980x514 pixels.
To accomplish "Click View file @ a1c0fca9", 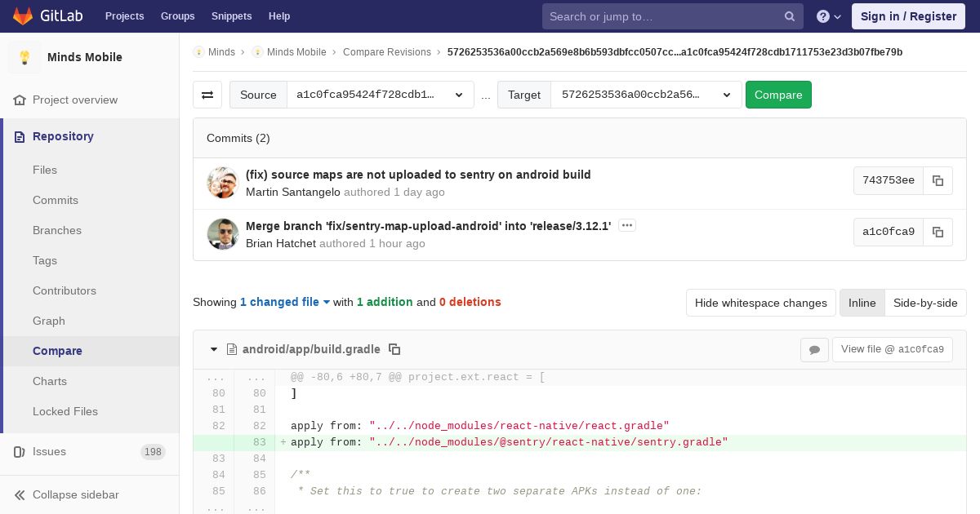I will point(893,349).
